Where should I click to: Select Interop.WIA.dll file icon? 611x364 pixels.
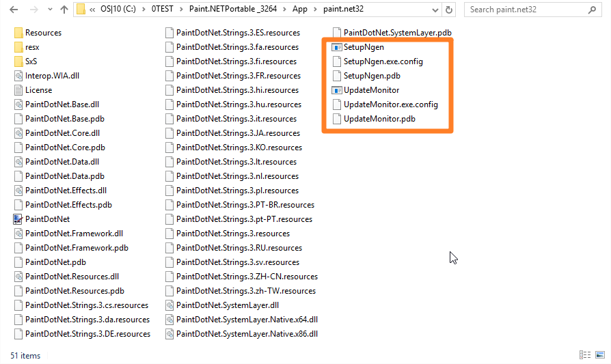tap(18, 76)
